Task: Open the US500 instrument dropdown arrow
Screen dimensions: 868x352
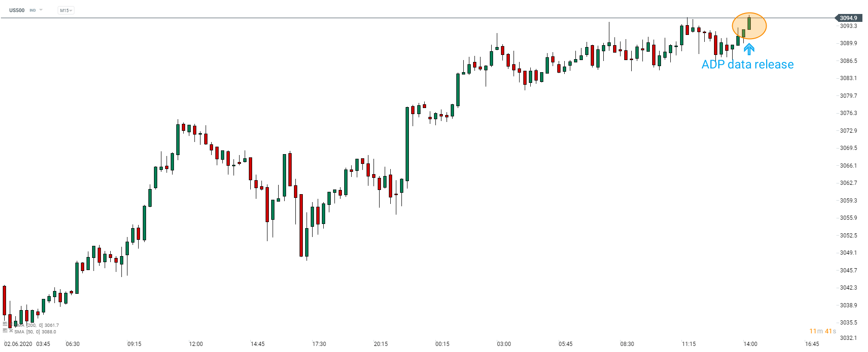Action: click(x=41, y=10)
